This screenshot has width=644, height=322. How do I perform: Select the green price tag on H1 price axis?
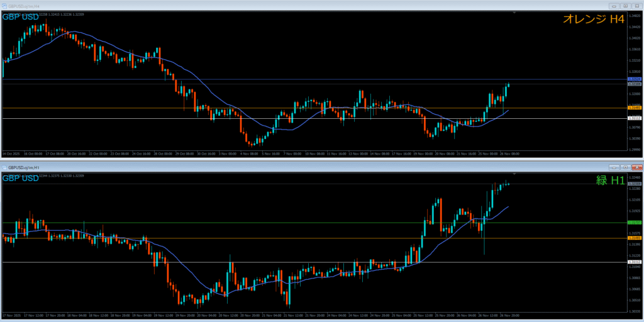click(635, 222)
